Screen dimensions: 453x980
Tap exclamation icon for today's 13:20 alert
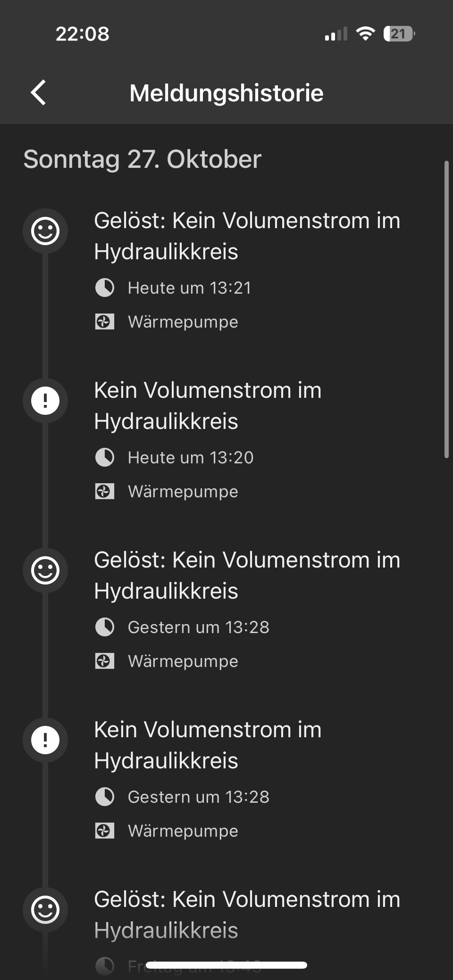tap(45, 401)
